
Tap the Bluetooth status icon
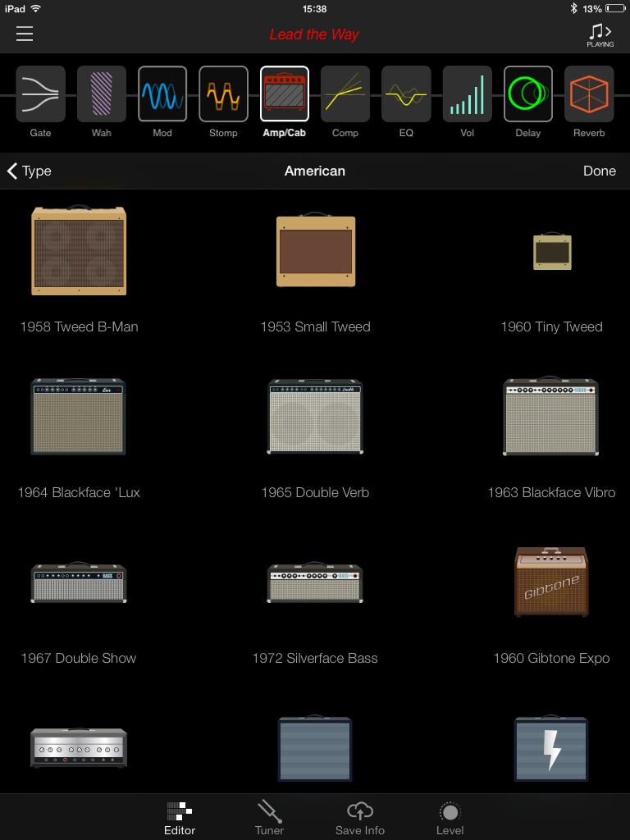pos(573,8)
